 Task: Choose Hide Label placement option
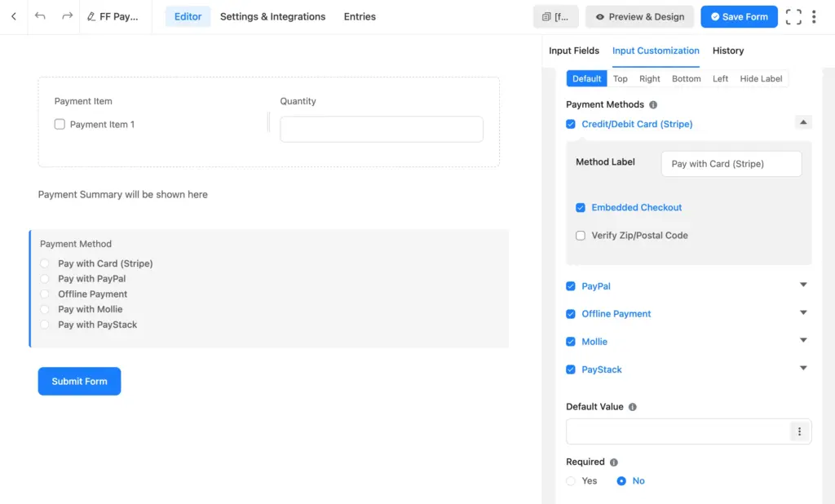point(761,79)
